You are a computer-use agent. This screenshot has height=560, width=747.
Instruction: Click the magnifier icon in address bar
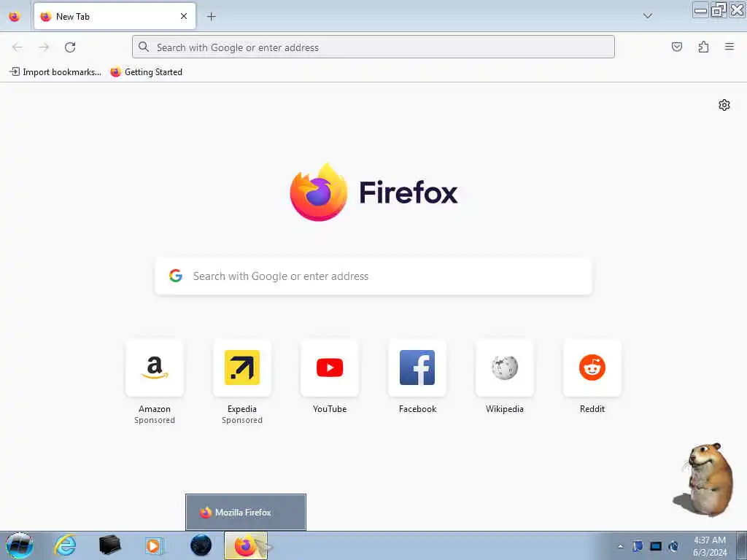(x=144, y=47)
